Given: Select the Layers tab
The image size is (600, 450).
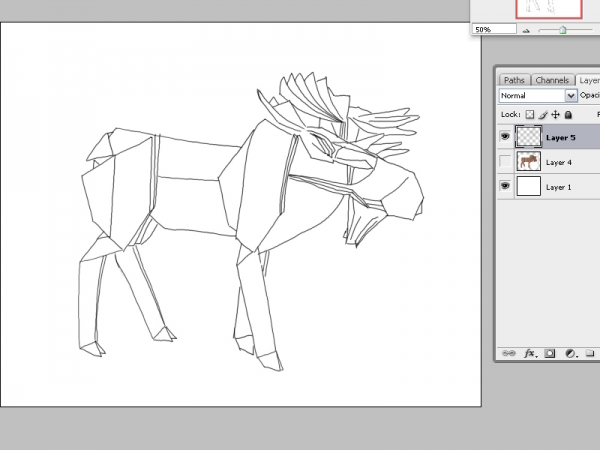Looking at the screenshot, I should pyautogui.click(x=589, y=80).
